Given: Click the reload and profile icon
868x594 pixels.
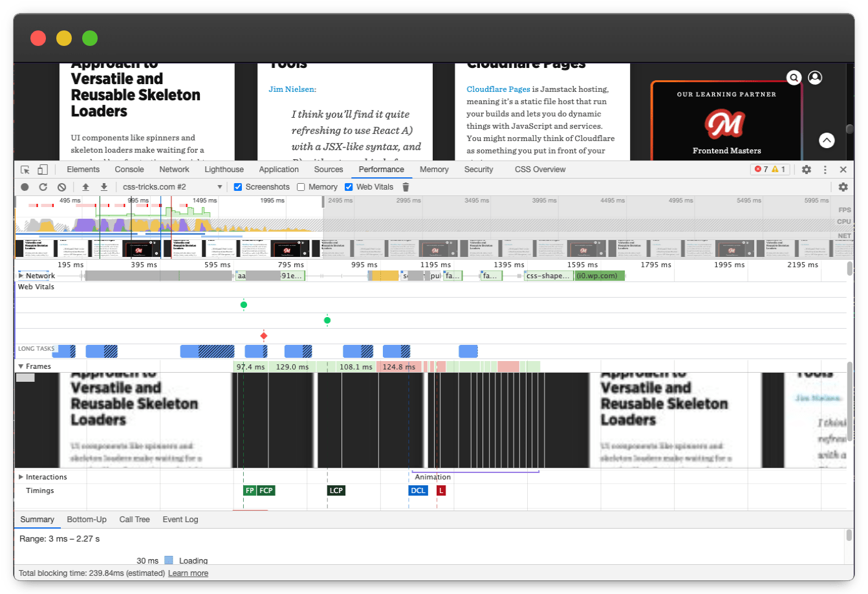Looking at the screenshot, I should point(43,187).
